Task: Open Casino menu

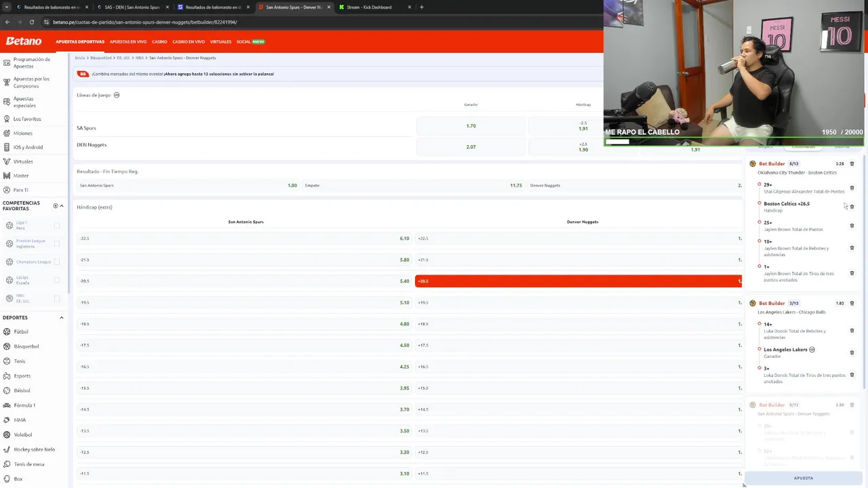Action: tap(159, 41)
